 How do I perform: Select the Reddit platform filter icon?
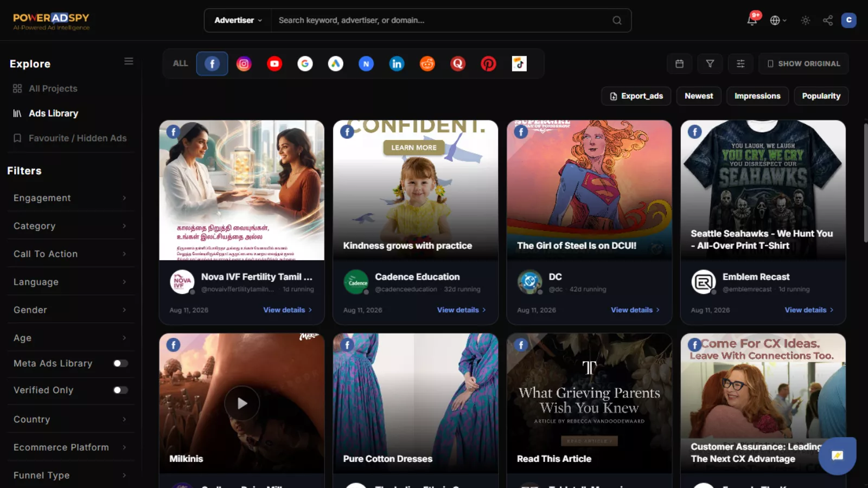point(427,64)
